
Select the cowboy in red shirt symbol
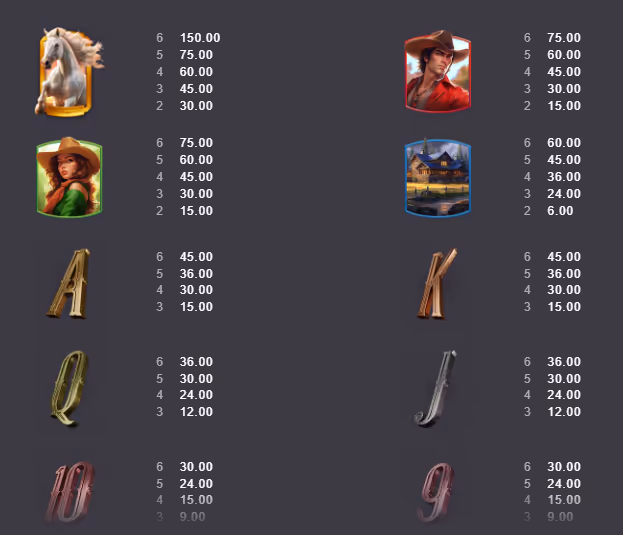437,71
